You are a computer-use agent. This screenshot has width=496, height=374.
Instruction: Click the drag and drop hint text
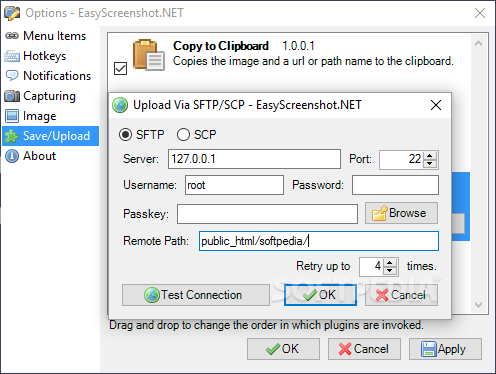coord(266,325)
